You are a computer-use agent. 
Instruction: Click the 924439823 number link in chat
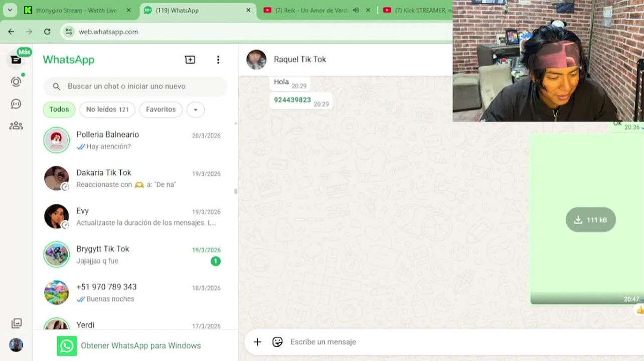[x=292, y=100]
